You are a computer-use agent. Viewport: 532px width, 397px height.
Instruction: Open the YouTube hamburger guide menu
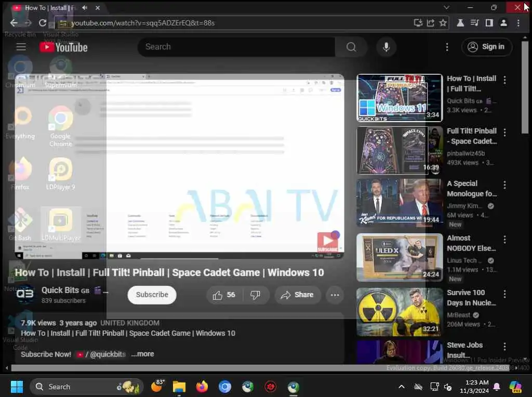pos(21,47)
